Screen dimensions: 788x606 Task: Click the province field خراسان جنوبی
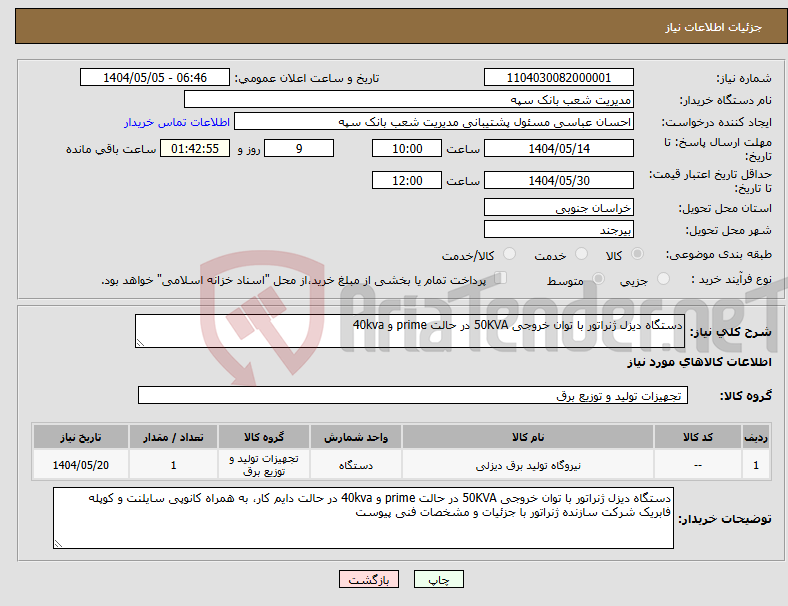(x=559, y=208)
